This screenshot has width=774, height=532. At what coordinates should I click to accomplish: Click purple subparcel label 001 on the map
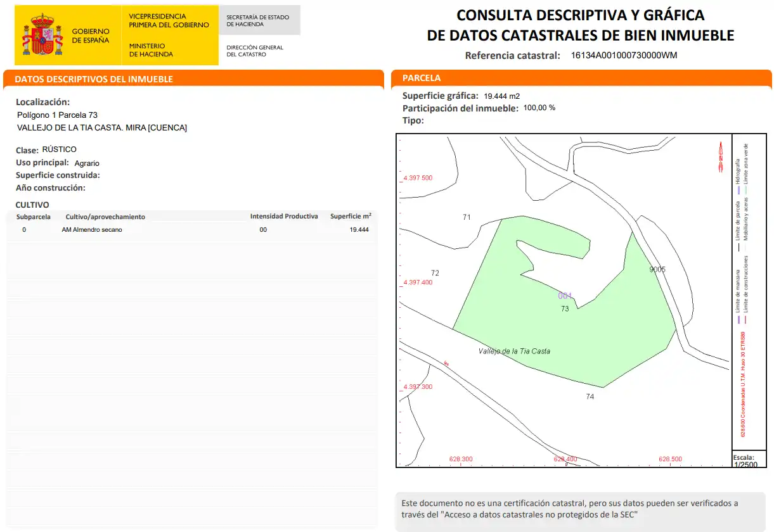(x=565, y=295)
